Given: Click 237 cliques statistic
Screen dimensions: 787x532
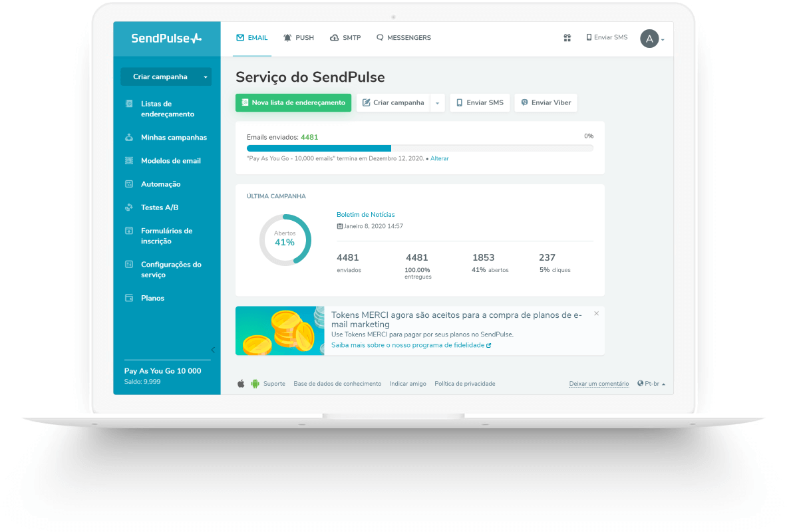Looking at the screenshot, I should [x=555, y=263].
